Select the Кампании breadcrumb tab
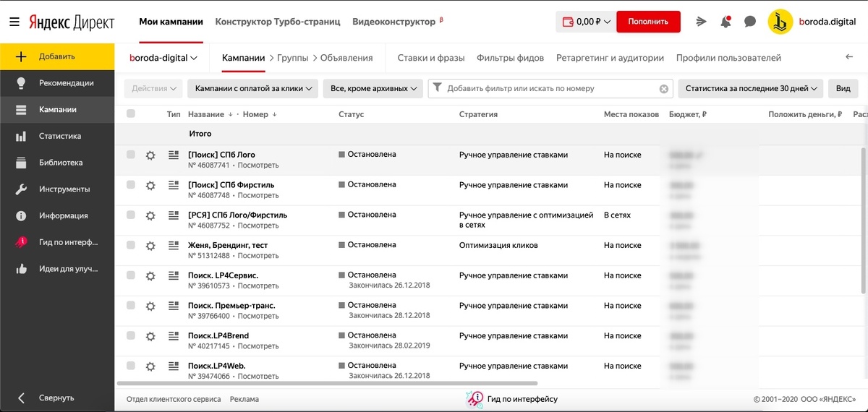 point(243,58)
